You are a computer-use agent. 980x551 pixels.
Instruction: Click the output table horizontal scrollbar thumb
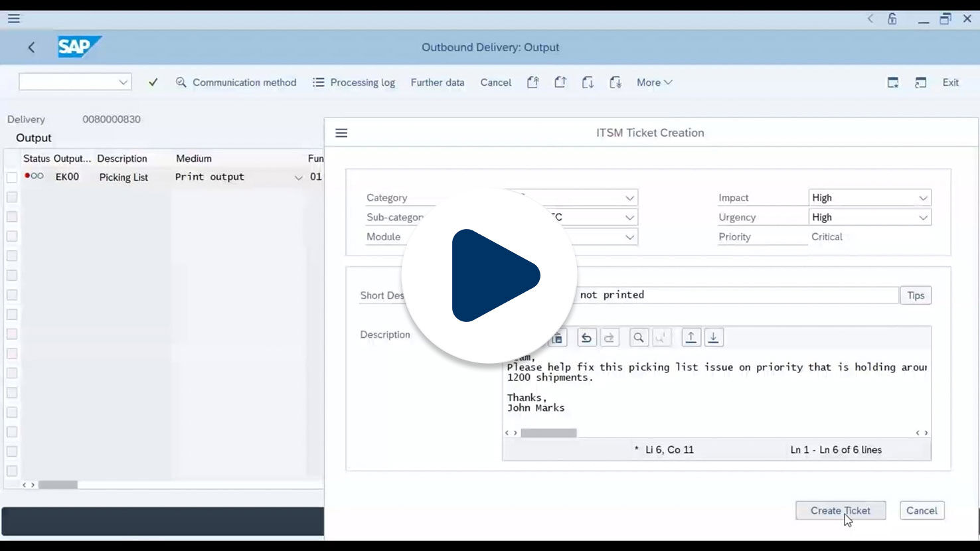click(x=58, y=485)
